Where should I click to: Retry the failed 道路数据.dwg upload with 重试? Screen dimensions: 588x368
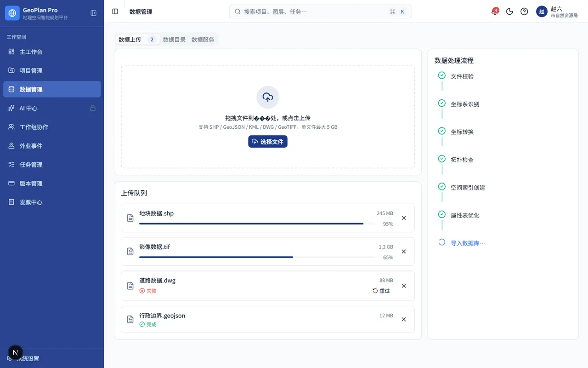tap(381, 291)
